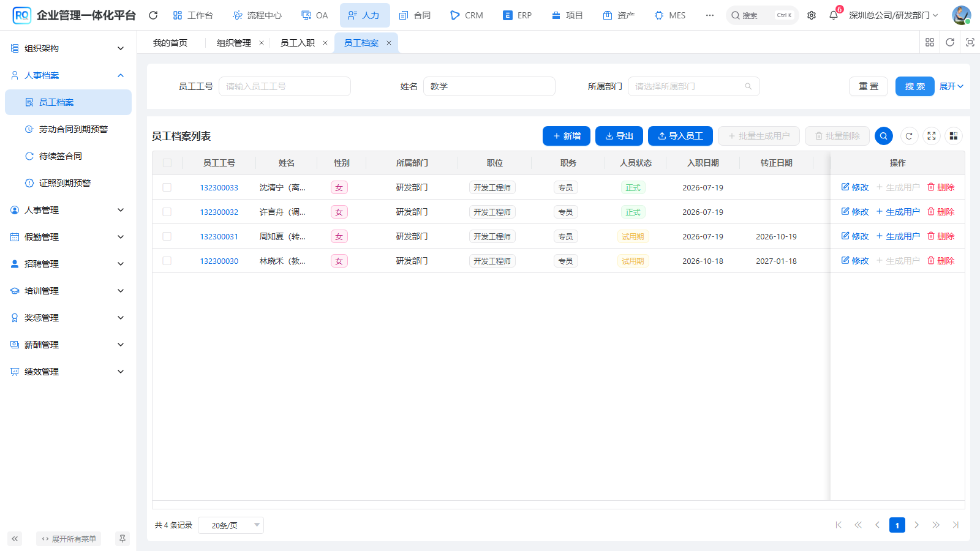Open the settings gear icon

click(812, 15)
